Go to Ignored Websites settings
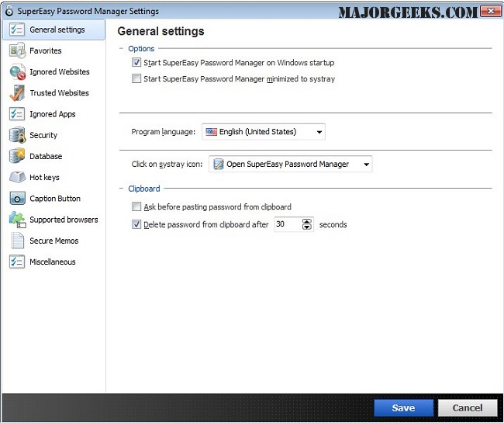The width and height of the screenshot is (504, 423). (60, 71)
